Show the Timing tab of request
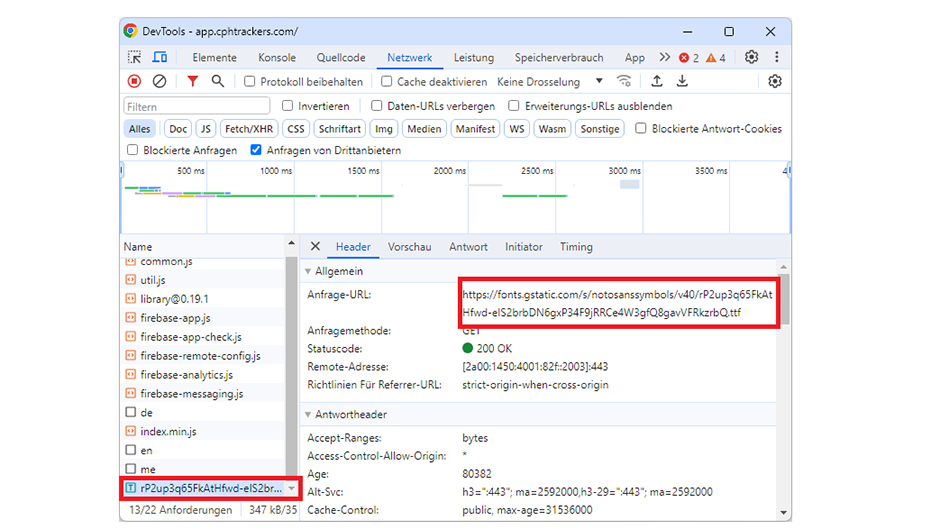The height and width of the screenshot is (529, 940). 576,247
